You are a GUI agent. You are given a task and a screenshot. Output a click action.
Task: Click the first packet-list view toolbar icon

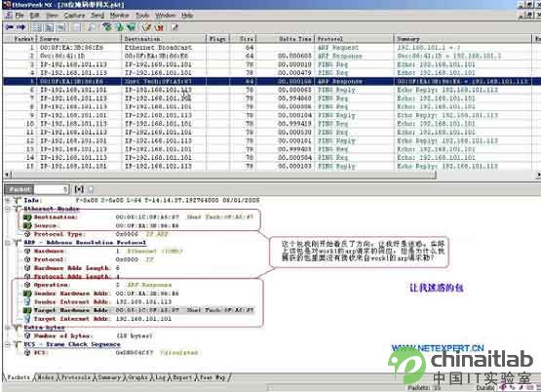37,27
